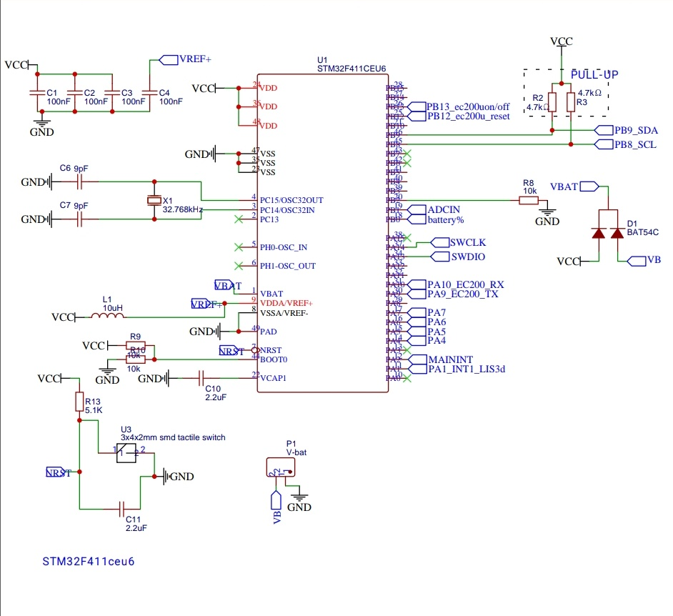Click the NRST port near reset switch
673x616 pixels.
coord(59,472)
